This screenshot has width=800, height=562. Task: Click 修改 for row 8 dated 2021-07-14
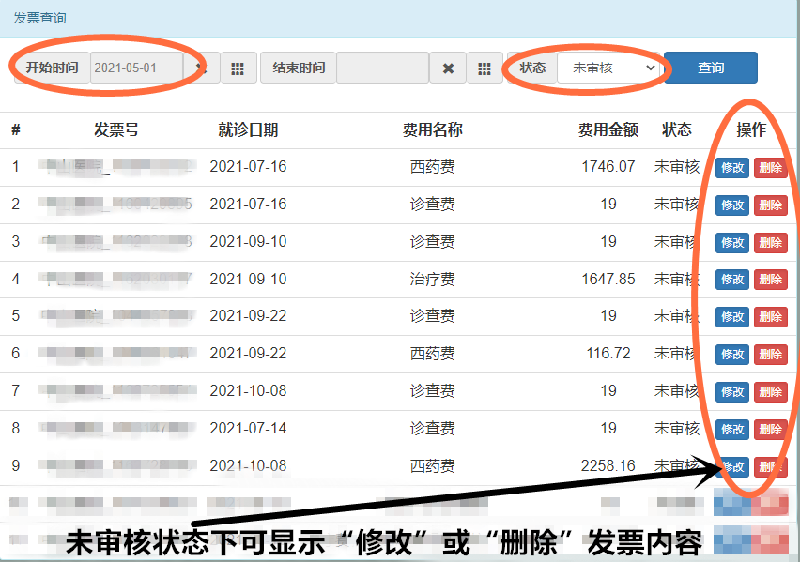tap(732, 429)
